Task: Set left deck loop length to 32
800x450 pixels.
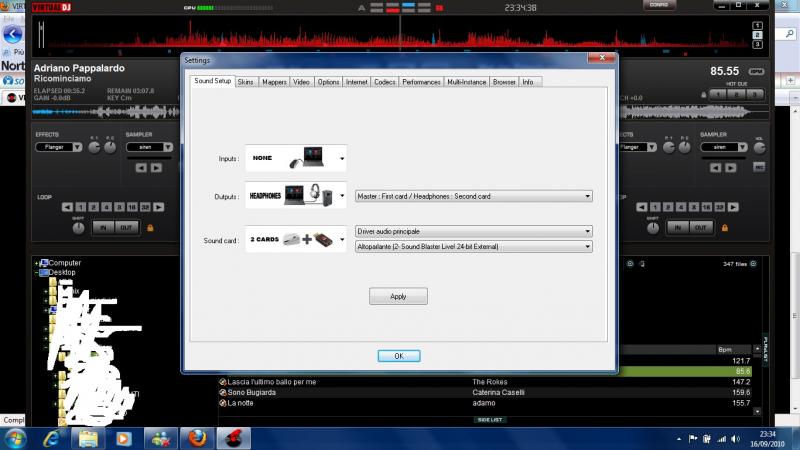Action: click(145, 207)
